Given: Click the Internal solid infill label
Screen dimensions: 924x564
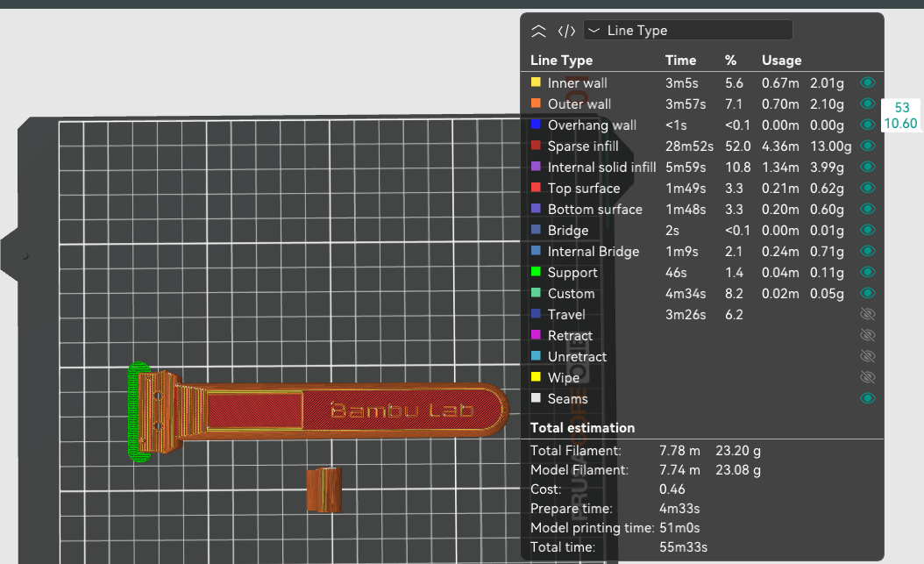Looking at the screenshot, I should click(x=601, y=167).
